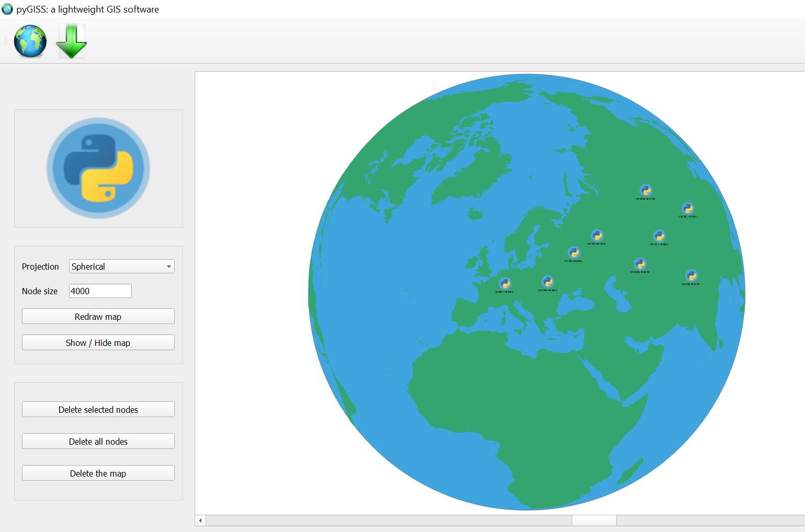The width and height of the screenshot is (805, 532).
Task: Remove everything with Delete all nodes
Action: click(x=98, y=442)
